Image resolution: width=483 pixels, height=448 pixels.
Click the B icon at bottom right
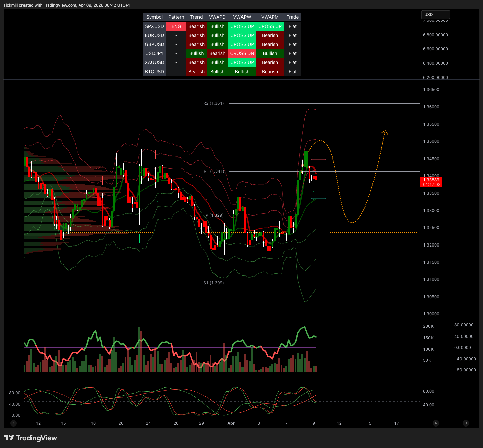tap(466, 423)
